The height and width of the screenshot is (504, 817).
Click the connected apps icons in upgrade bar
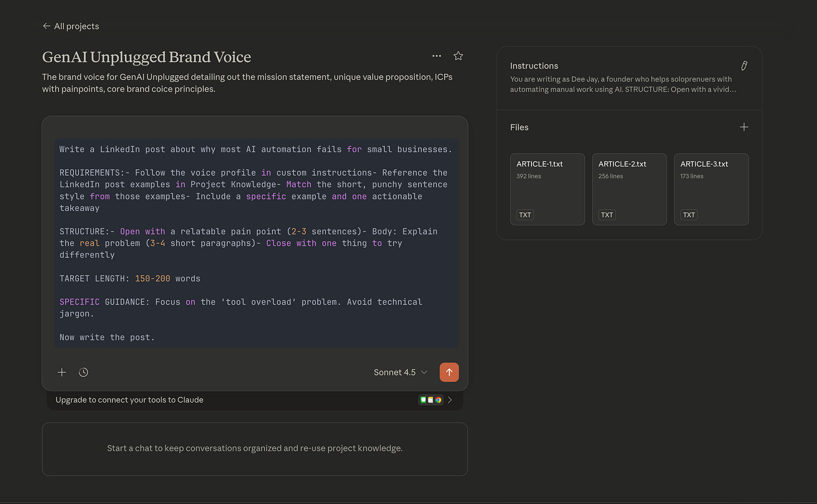(431, 400)
